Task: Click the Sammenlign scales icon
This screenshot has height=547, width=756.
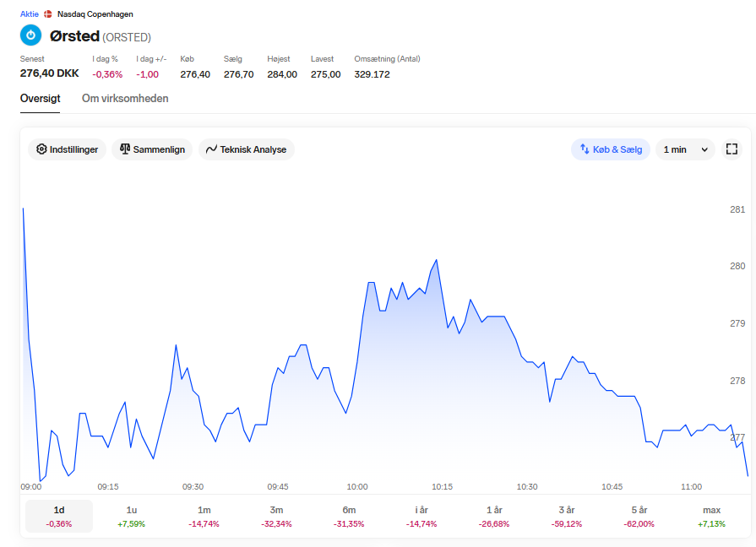Action: pyautogui.click(x=125, y=149)
